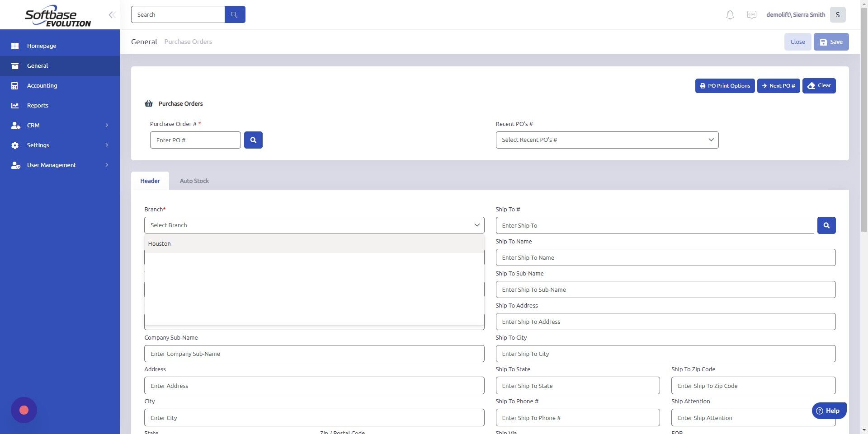The image size is (868, 434).
Task: Open the Help button
Action: pyautogui.click(x=829, y=411)
